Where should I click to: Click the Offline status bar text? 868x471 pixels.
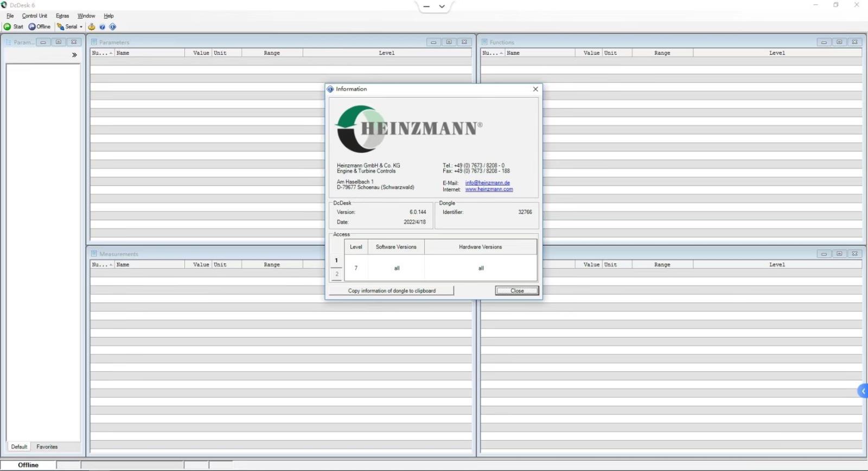pyautogui.click(x=28, y=465)
